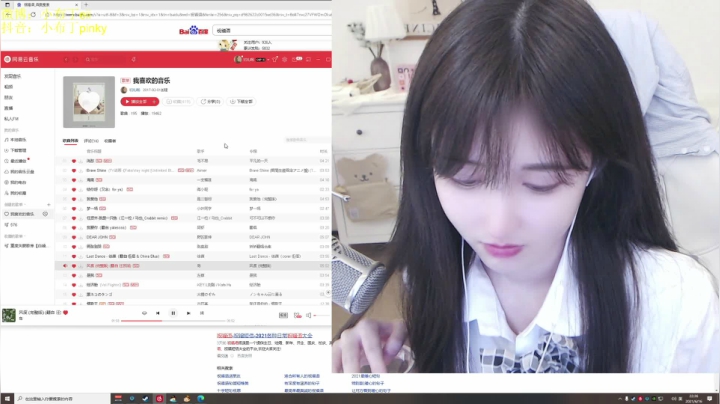Open Baidu search result title link

264,336
